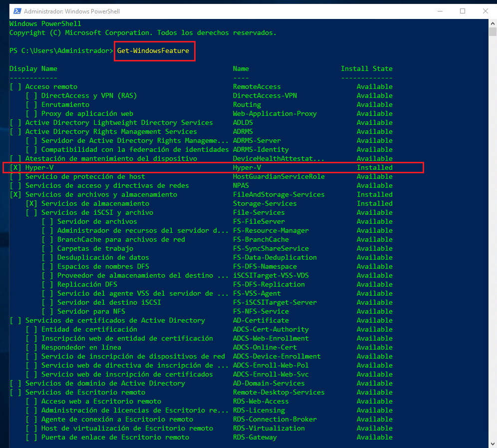Click the Install State column header

pos(367,68)
